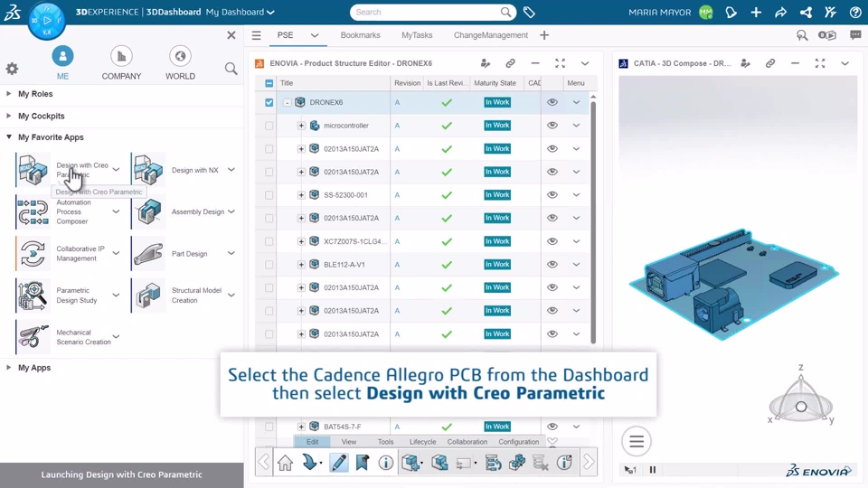Switch to the ChangeManagement tab
Screen dimensions: 868x488
click(491, 35)
